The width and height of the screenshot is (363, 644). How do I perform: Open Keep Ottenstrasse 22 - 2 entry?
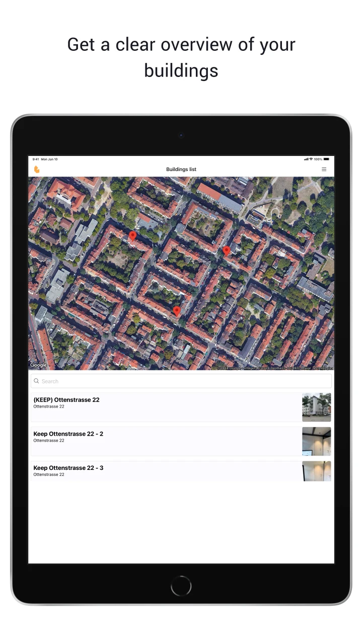pos(181,441)
